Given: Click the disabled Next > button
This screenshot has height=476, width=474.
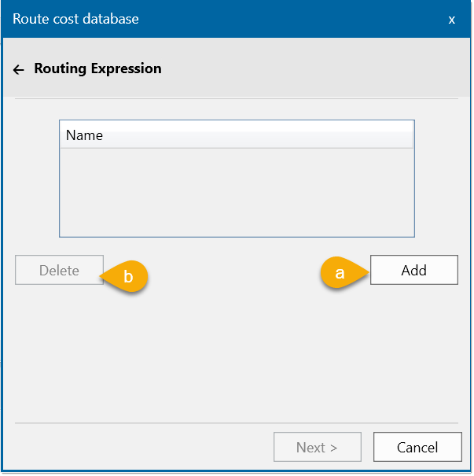Looking at the screenshot, I should (318, 447).
